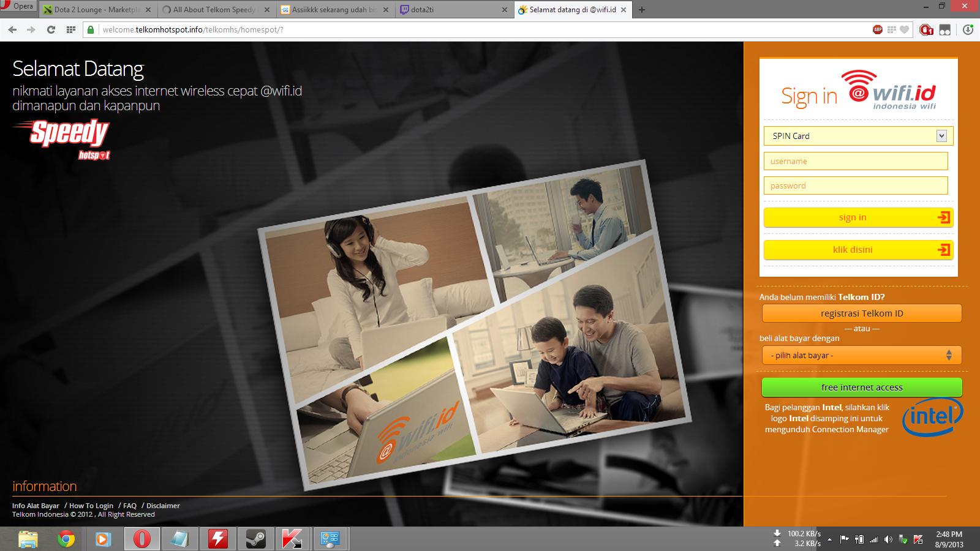Viewport: 980px width, 551px height.
Task: Open the red lightning bolt taskbar app
Action: (217, 539)
